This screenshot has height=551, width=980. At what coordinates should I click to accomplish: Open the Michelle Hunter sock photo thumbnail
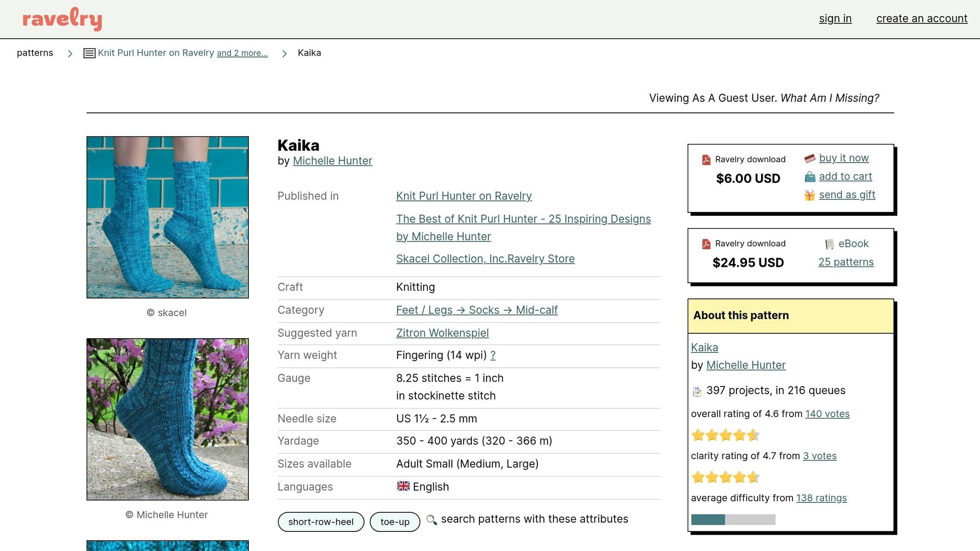coord(167,419)
